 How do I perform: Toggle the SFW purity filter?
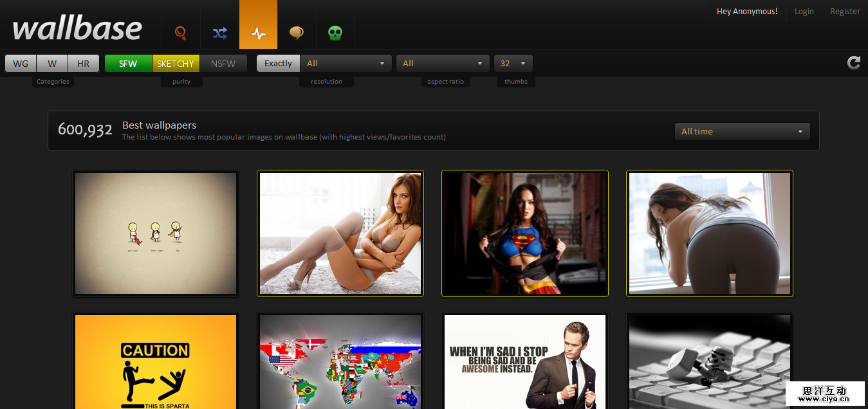[x=128, y=63]
